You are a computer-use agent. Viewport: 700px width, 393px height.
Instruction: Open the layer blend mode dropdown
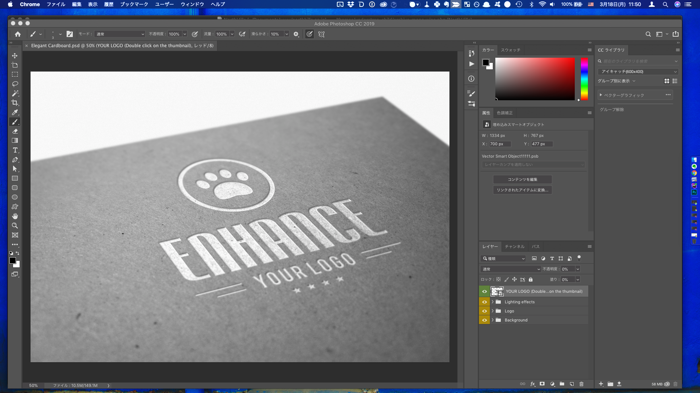click(x=511, y=269)
